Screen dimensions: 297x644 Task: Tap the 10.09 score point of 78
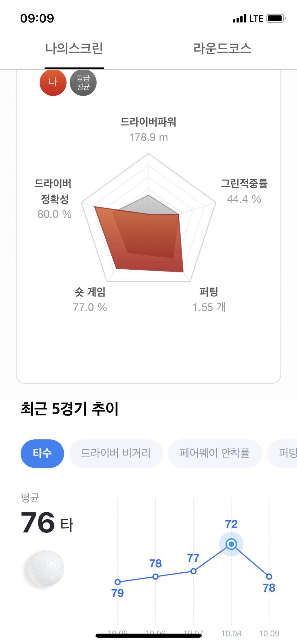(269, 577)
